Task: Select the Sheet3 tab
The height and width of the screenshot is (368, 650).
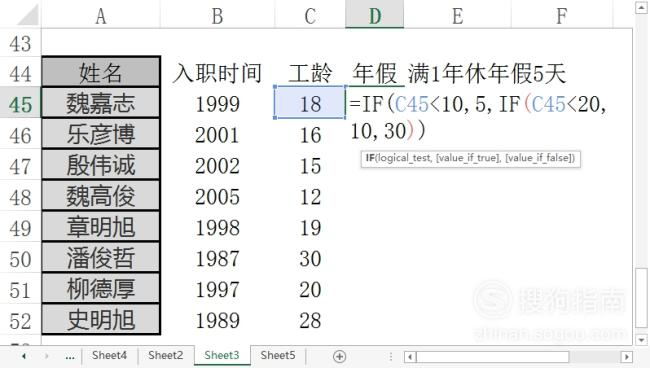Action: click(x=222, y=356)
